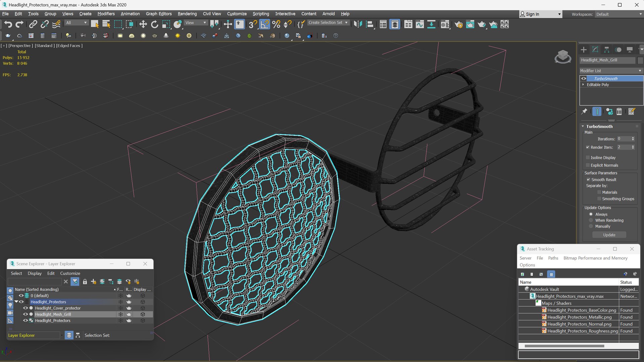Image resolution: width=644 pixels, height=362 pixels.
Task: Open the Scripting menu
Action: click(x=261, y=14)
